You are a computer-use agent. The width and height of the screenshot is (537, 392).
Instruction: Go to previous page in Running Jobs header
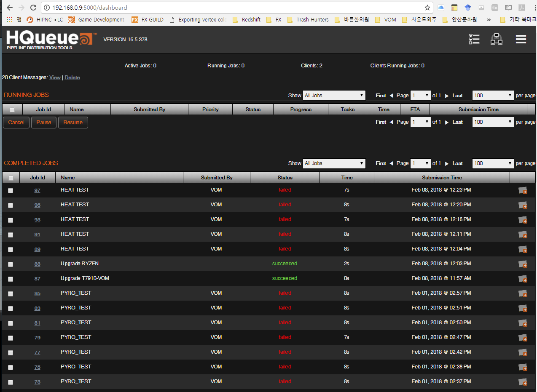click(391, 96)
